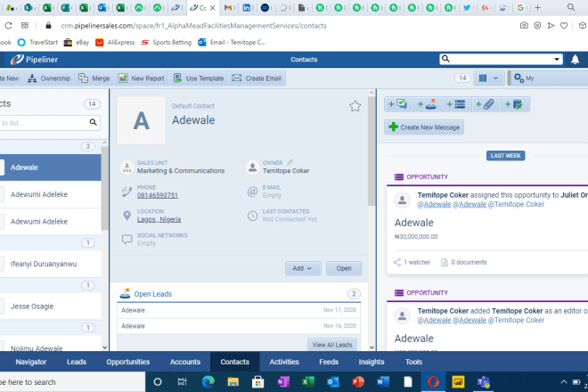Click the Pipeliner logo

[x=34, y=60]
